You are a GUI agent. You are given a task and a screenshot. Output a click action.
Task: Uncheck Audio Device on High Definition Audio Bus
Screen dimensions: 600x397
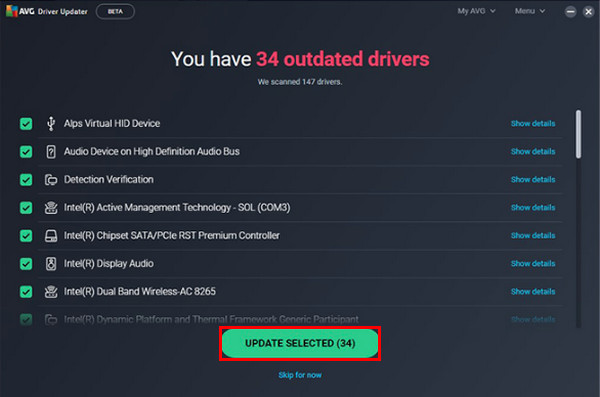tap(26, 152)
